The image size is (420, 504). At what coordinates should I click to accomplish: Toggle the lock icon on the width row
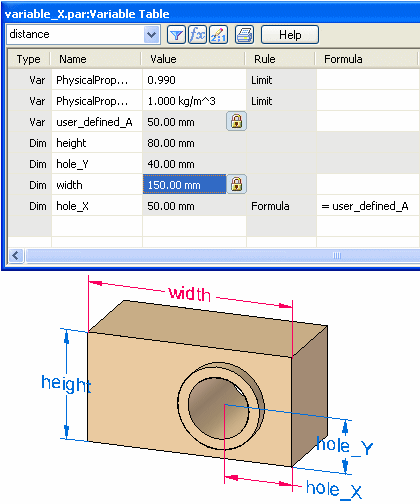[236, 184]
